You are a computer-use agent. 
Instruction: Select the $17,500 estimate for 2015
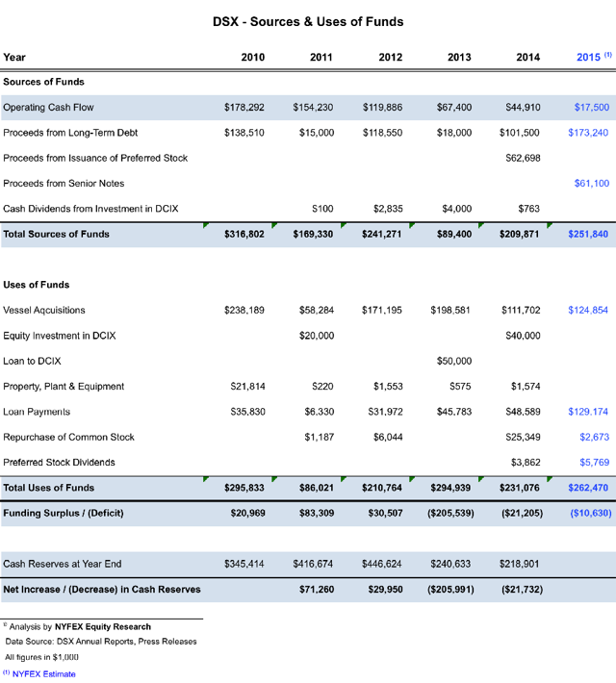click(x=592, y=107)
